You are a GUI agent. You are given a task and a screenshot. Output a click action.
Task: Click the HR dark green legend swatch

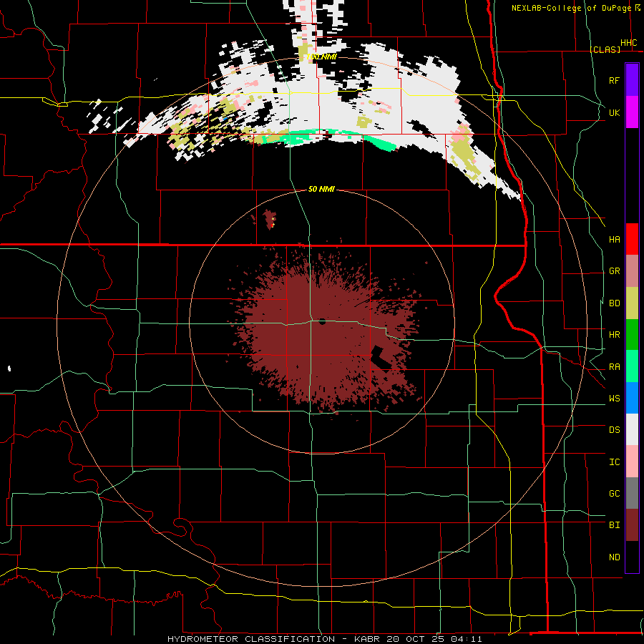click(x=632, y=335)
